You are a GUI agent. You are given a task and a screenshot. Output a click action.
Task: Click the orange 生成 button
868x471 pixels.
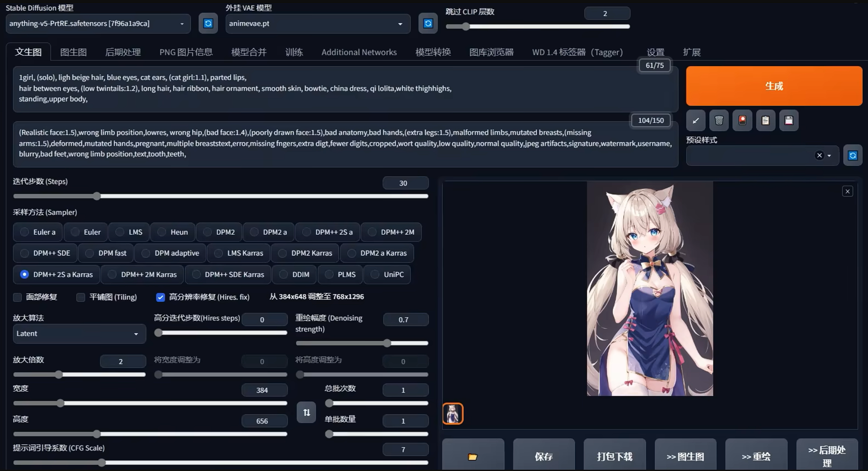[x=774, y=86]
